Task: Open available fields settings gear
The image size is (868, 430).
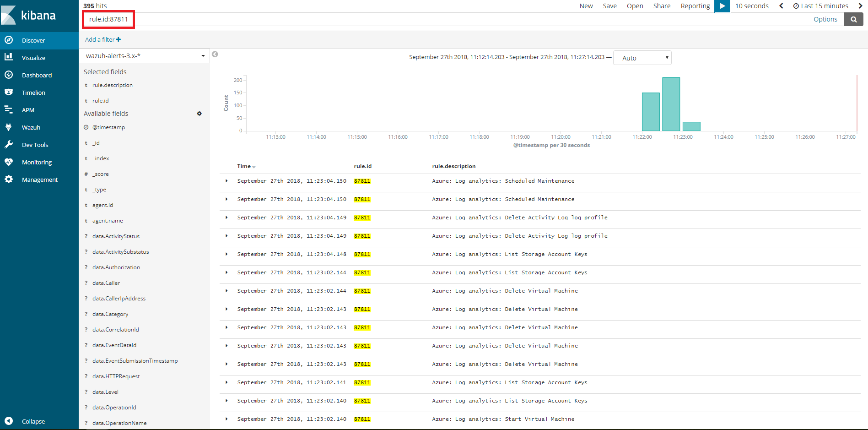Action: pyautogui.click(x=199, y=114)
